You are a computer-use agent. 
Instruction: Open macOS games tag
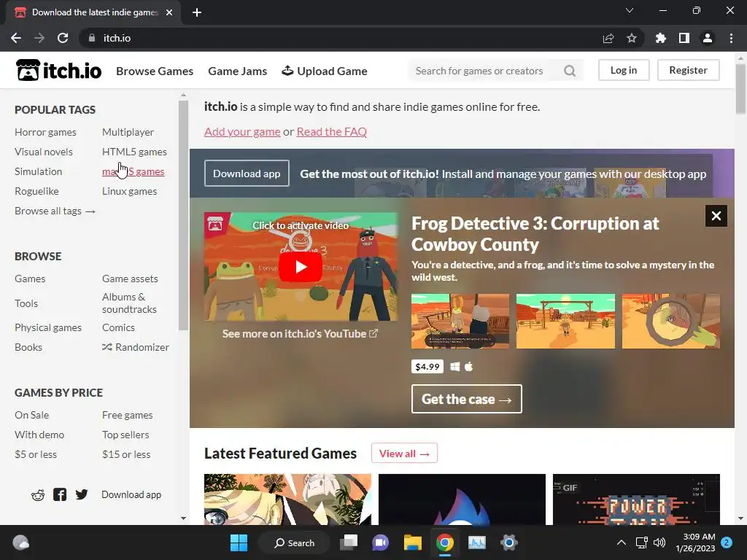[x=133, y=171]
